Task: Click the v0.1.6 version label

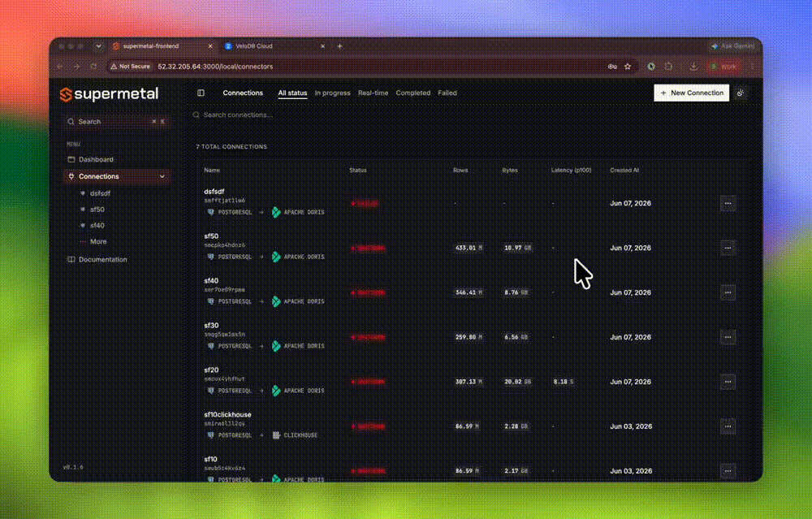Action: tap(73, 467)
